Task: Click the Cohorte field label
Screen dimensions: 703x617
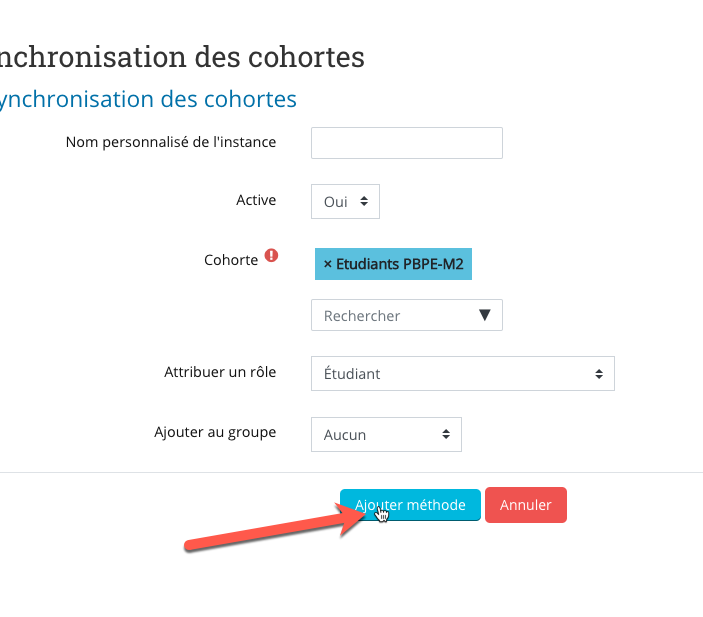Action: tap(231, 260)
